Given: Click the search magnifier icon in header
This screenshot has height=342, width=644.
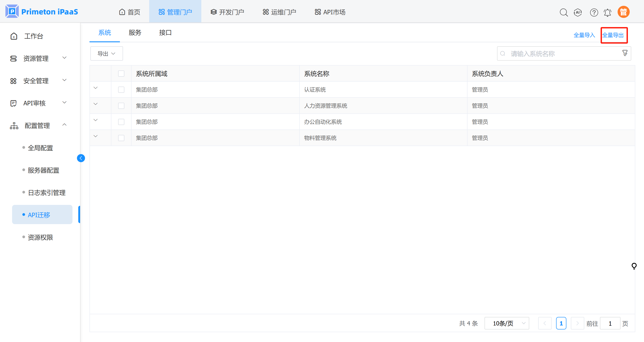Looking at the screenshot, I should [x=563, y=12].
